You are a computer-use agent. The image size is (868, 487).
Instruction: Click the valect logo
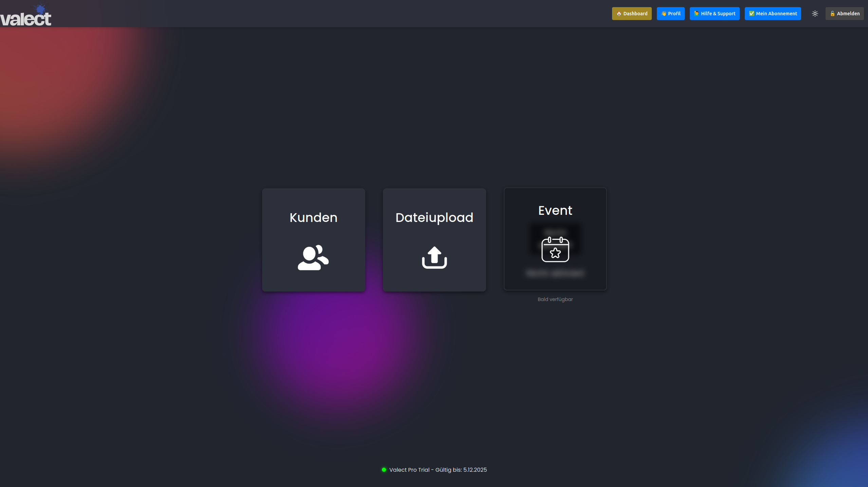click(25, 14)
